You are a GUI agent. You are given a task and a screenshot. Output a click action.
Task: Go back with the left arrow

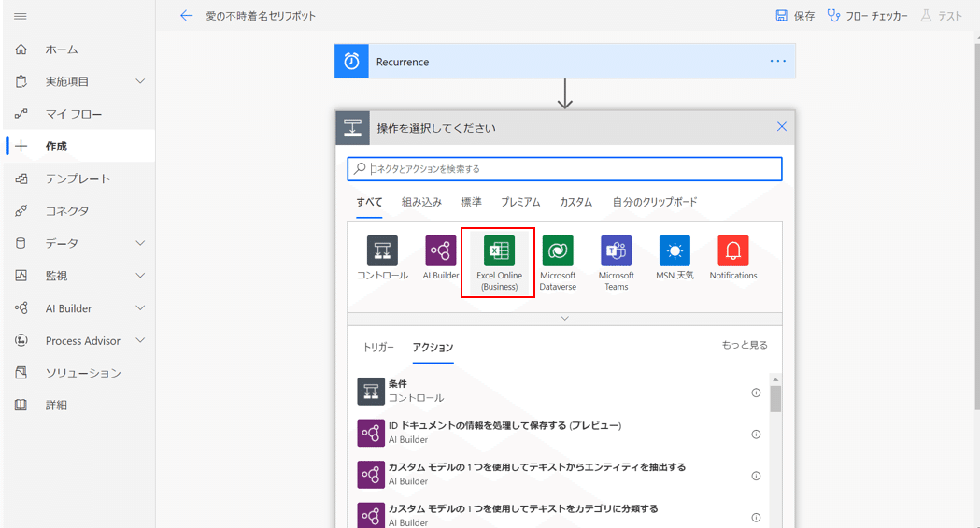186,16
